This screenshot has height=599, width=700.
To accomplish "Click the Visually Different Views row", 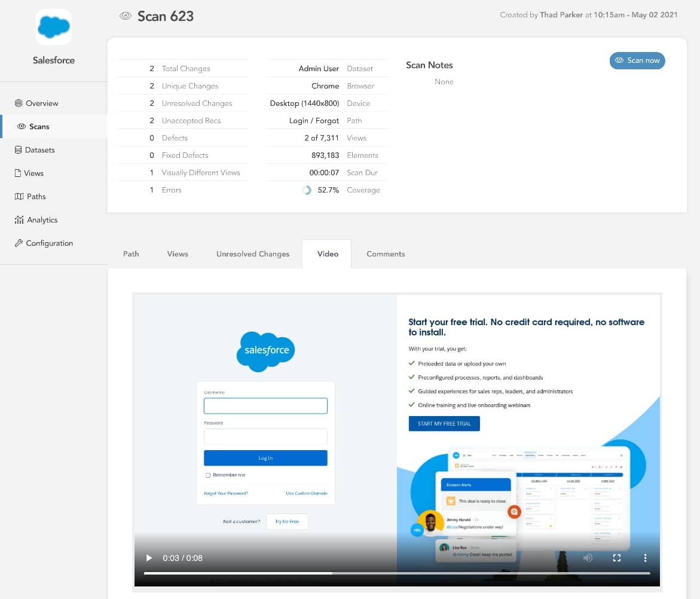I will click(x=183, y=173).
